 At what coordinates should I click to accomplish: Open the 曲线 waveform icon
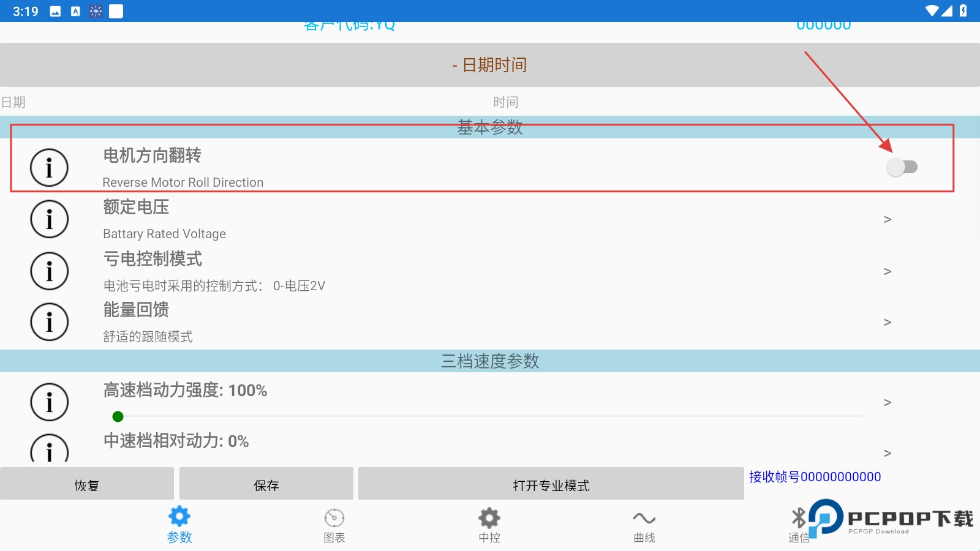tap(644, 517)
